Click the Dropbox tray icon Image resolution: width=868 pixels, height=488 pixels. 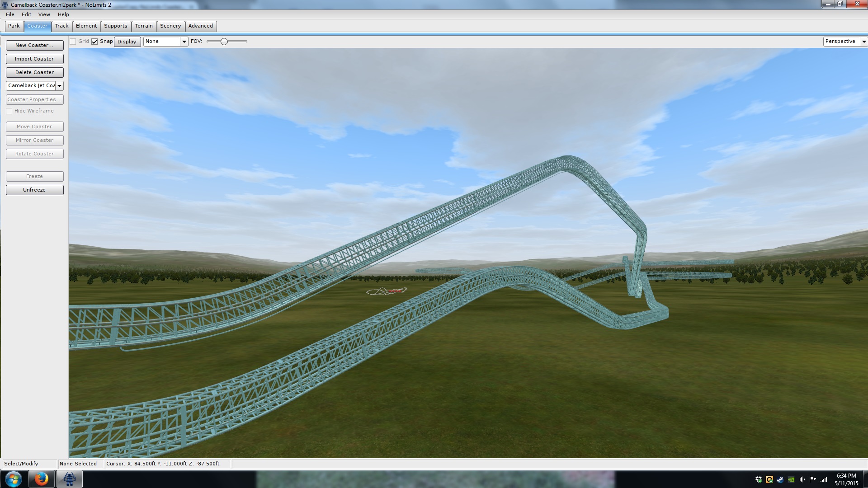pyautogui.click(x=759, y=479)
